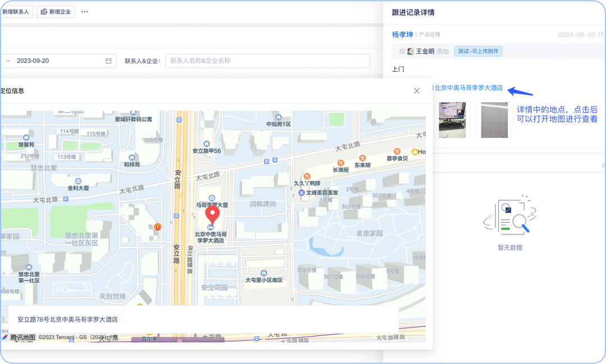Viewport: 606px width, 364px height.
Task: Click the 114号楼 building label
Action: click(69, 131)
